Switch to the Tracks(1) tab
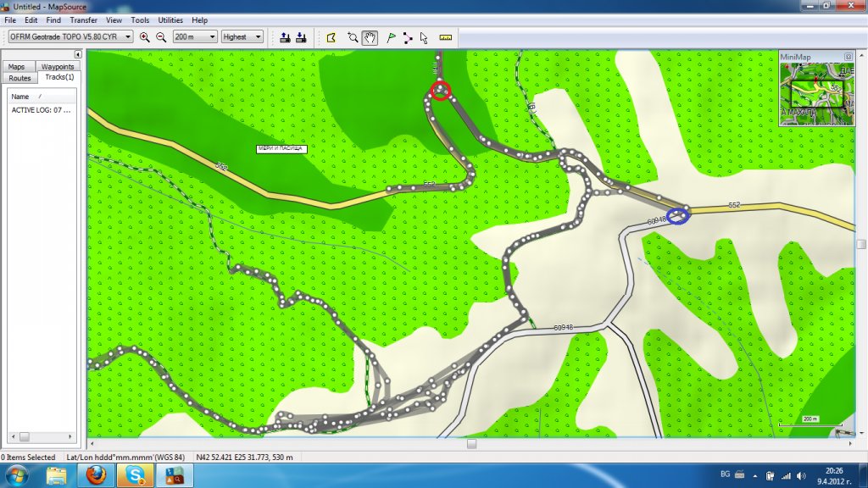 (59, 77)
